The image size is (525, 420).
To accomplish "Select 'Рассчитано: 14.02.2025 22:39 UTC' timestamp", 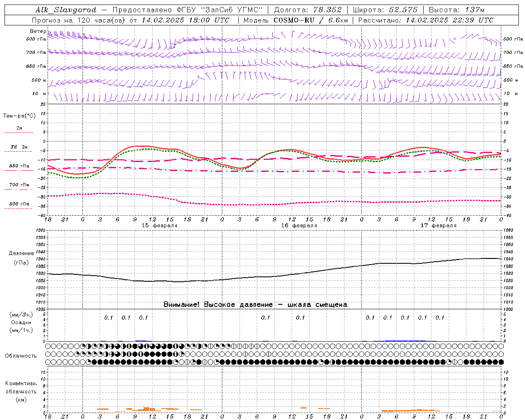I will pos(426,20).
